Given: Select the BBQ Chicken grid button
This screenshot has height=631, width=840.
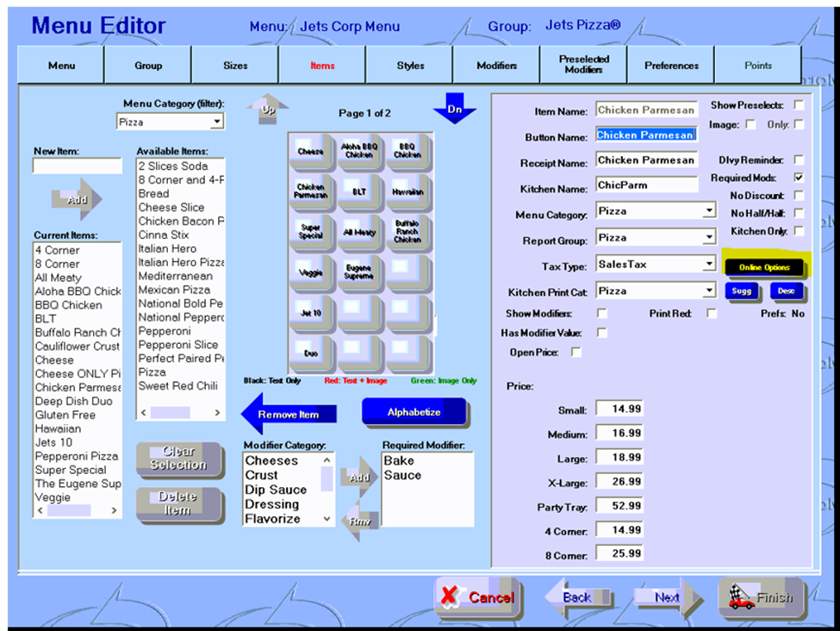Looking at the screenshot, I should 408,151.
